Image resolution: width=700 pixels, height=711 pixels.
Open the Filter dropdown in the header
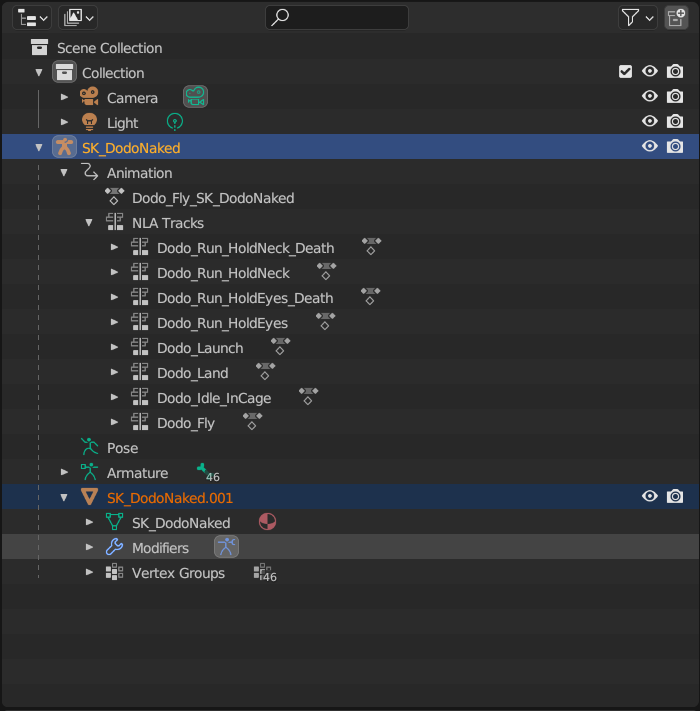(637, 18)
